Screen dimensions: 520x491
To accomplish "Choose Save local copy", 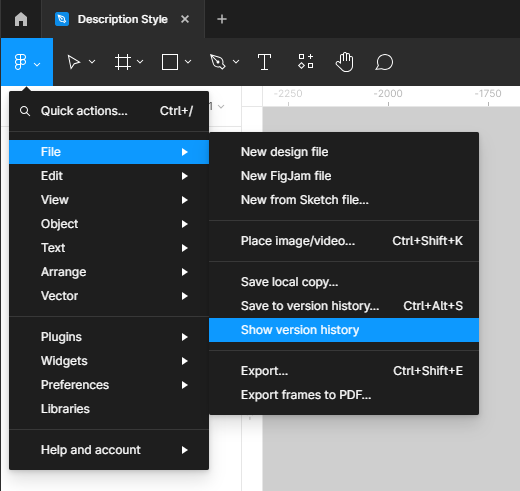I will [x=344, y=282].
